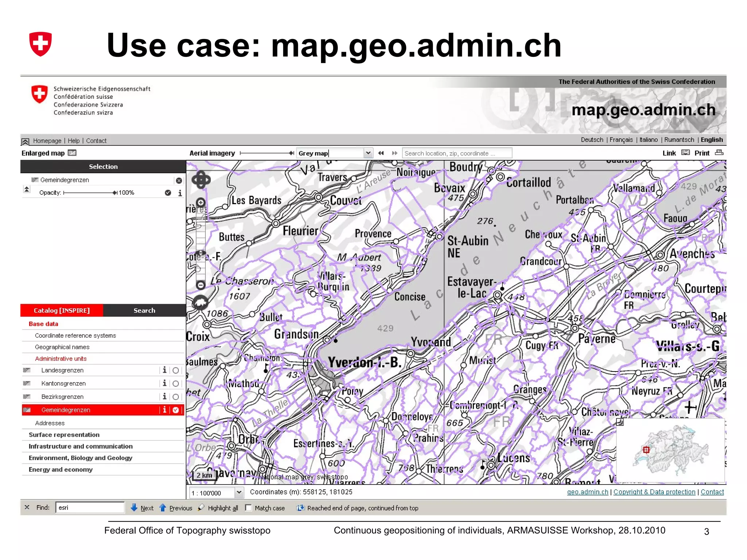Switch to the Catalog [INSPIRE] tab
This screenshot has width=747, height=560.
(x=62, y=310)
